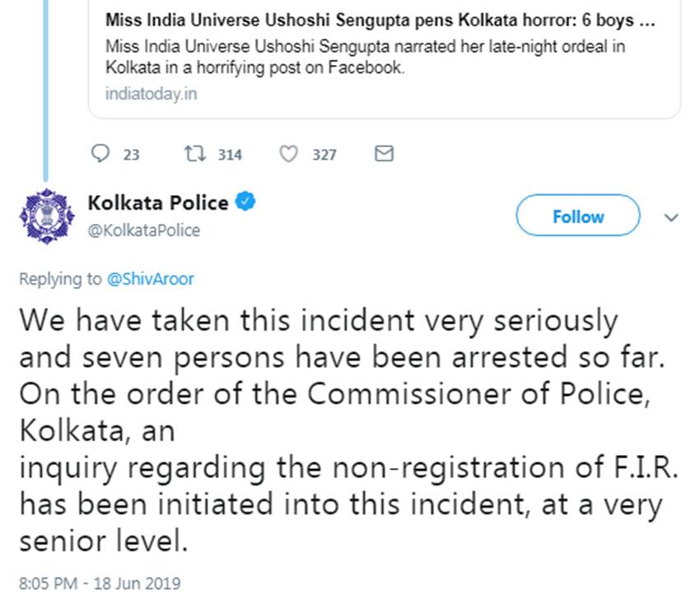
Task: Click the 23 replies count
Action: 132,155
